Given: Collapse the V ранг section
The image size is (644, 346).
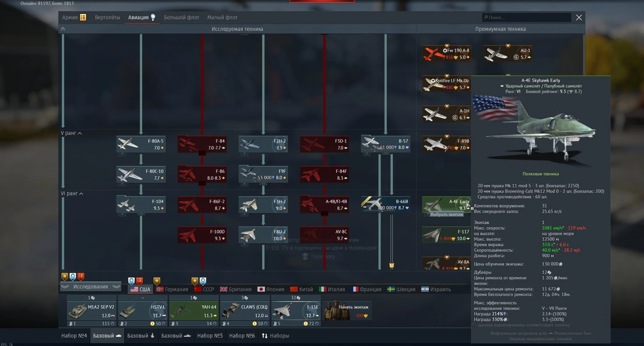Looking at the screenshot, I should point(80,133).
